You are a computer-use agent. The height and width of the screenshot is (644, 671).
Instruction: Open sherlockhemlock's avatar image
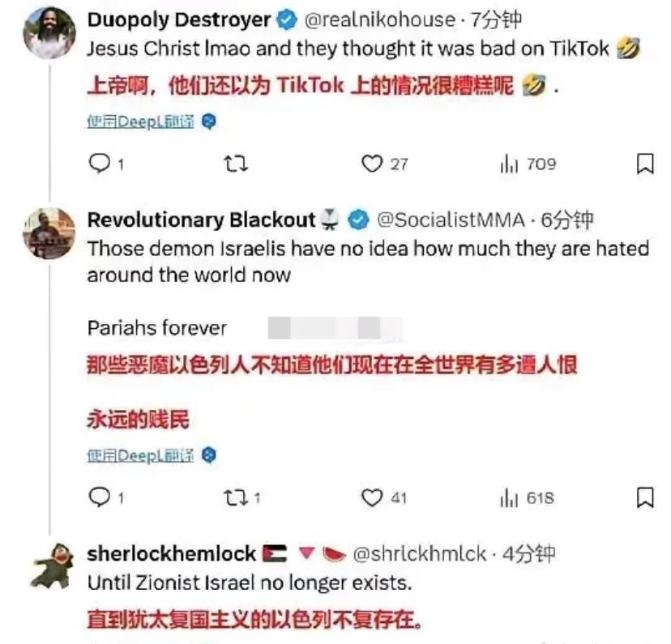51,565
